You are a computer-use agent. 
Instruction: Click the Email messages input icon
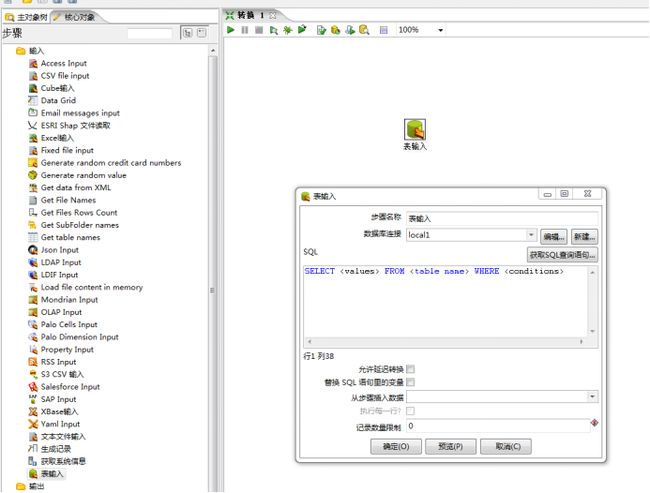(x=33, y=113)
